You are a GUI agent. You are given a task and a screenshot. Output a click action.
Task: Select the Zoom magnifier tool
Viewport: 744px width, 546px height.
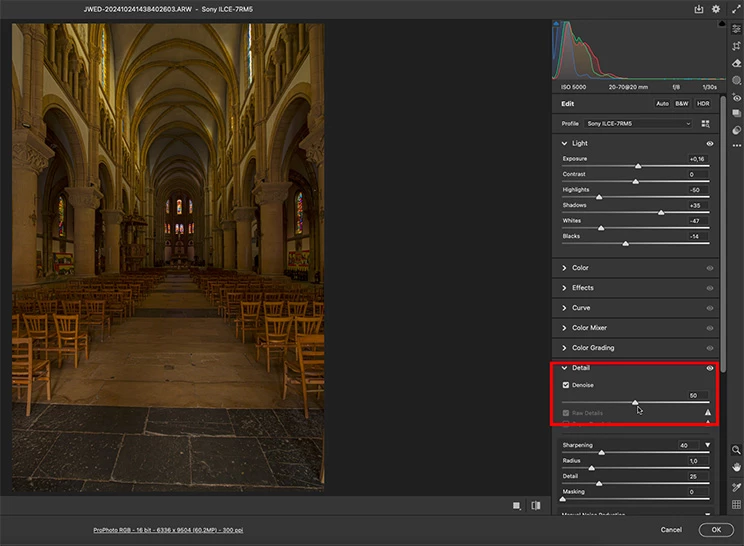pos(736,450)
